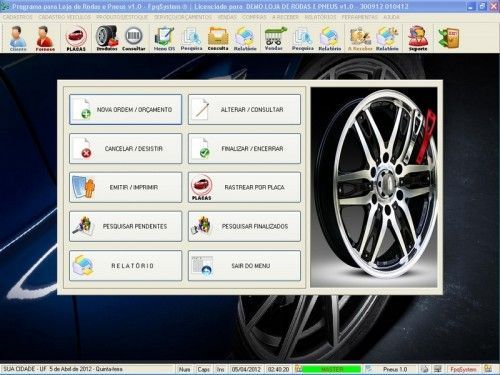Open the CADASTROS menu

pos(18,17)
